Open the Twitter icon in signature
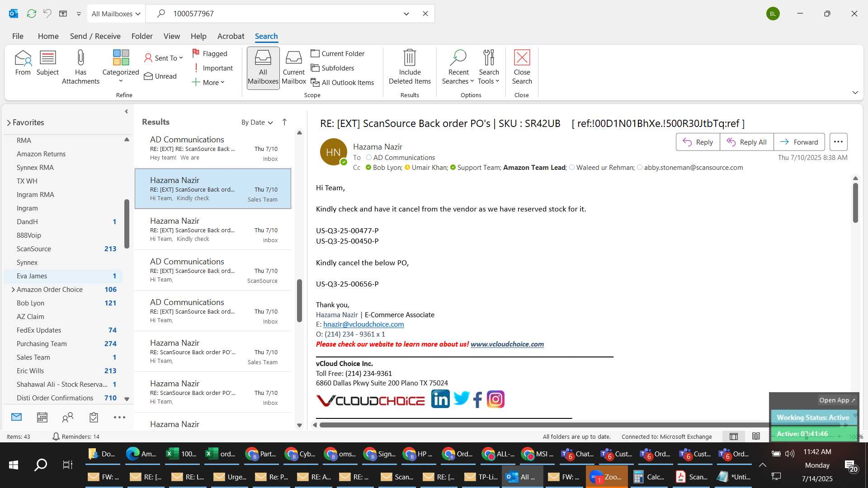Viewport: 868px width, 488px height. (462, 399)
